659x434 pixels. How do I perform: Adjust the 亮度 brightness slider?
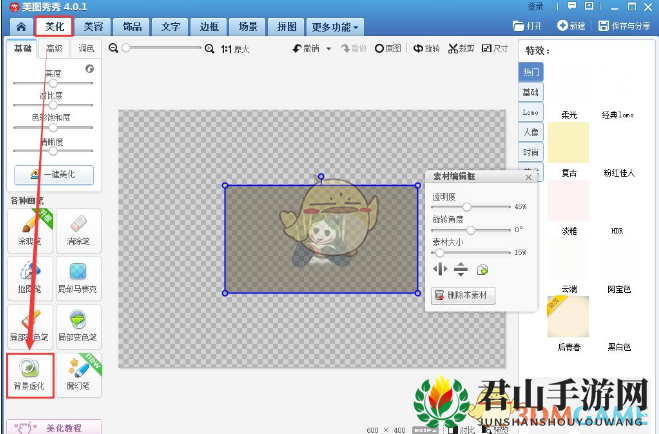(x=53, y=83)
